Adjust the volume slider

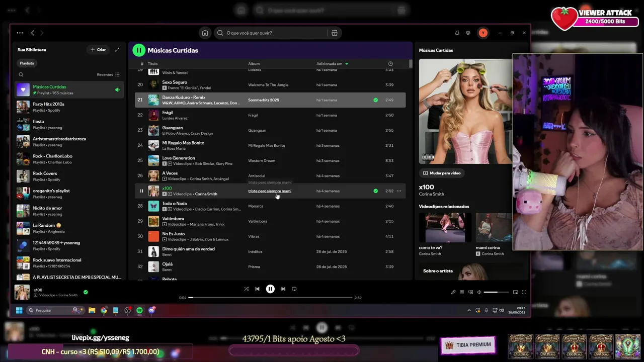(497, 292)
